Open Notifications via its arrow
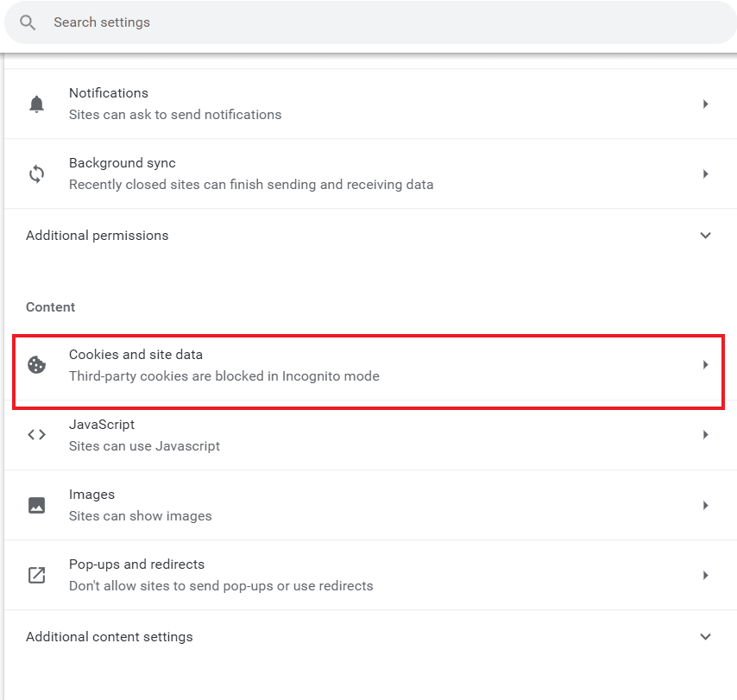The width and height of the screenshot is (737, 700). click(706, 104)
